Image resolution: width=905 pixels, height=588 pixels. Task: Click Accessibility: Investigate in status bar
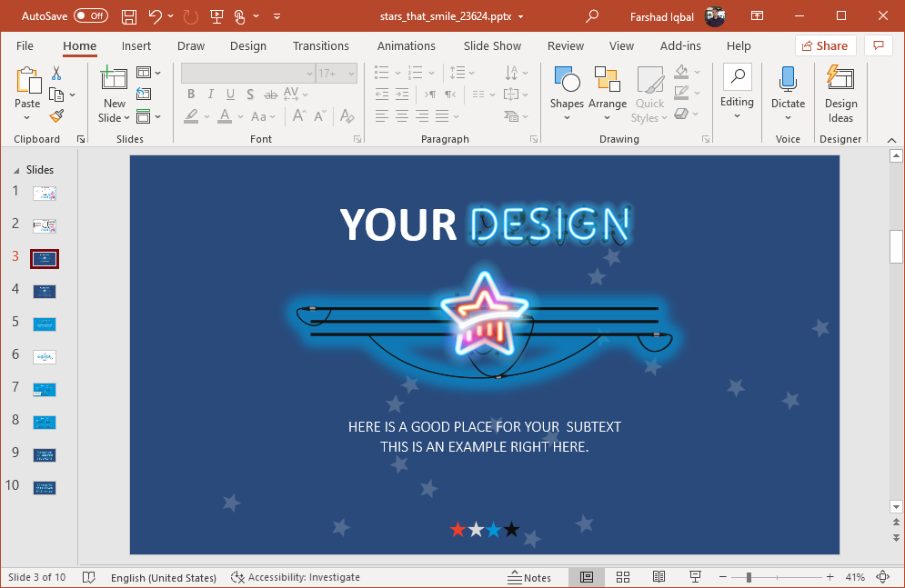coord(296,577)
